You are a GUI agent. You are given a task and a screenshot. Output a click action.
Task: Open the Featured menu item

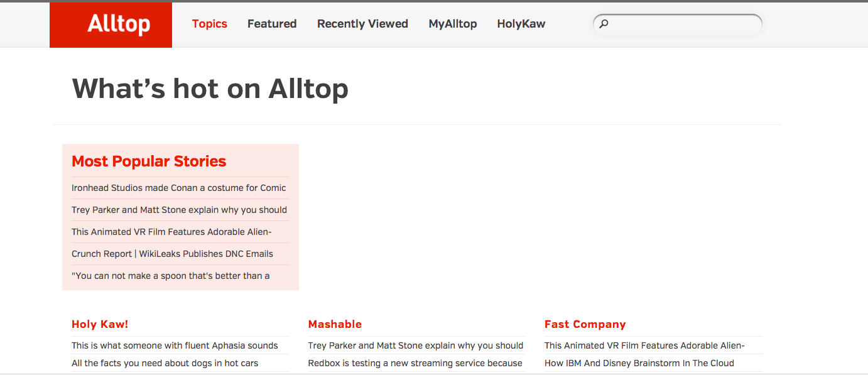272,24
